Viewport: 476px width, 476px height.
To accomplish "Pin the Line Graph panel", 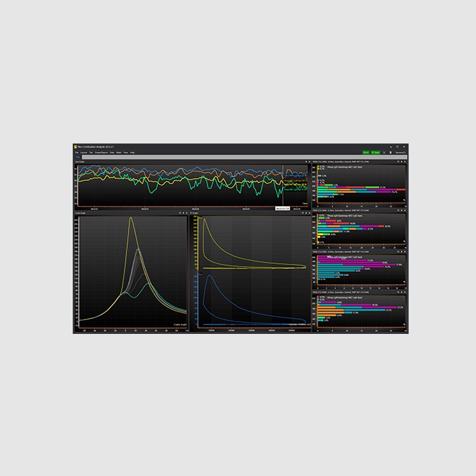I will [306, 162].
